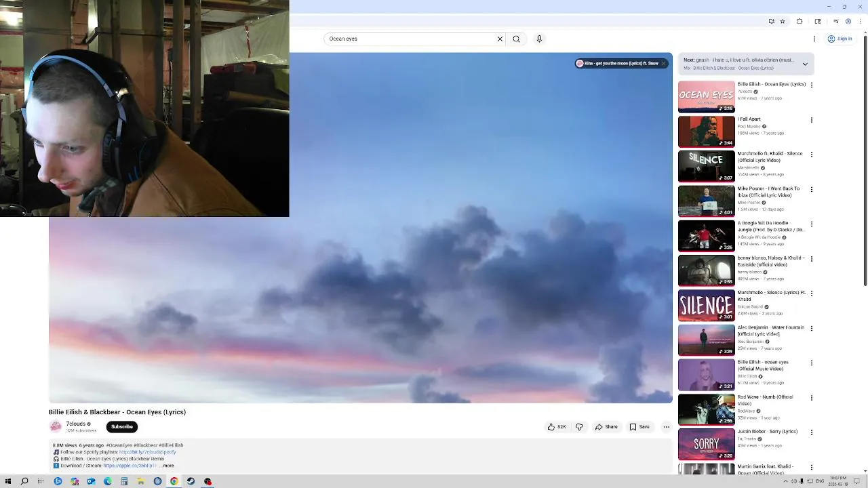This screenshot has height=488, width=868.
Task: Expand description with ...more
Action: point(168,466)
